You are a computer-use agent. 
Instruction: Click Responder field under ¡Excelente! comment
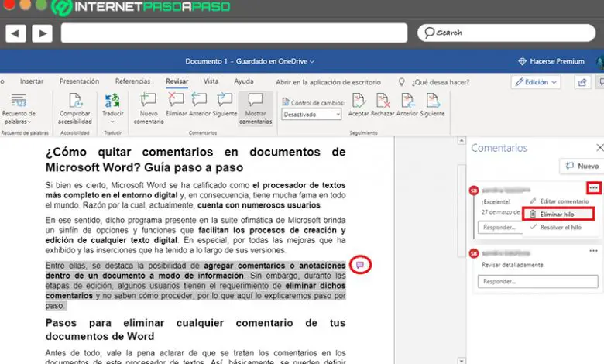click(x=500, y=227)
